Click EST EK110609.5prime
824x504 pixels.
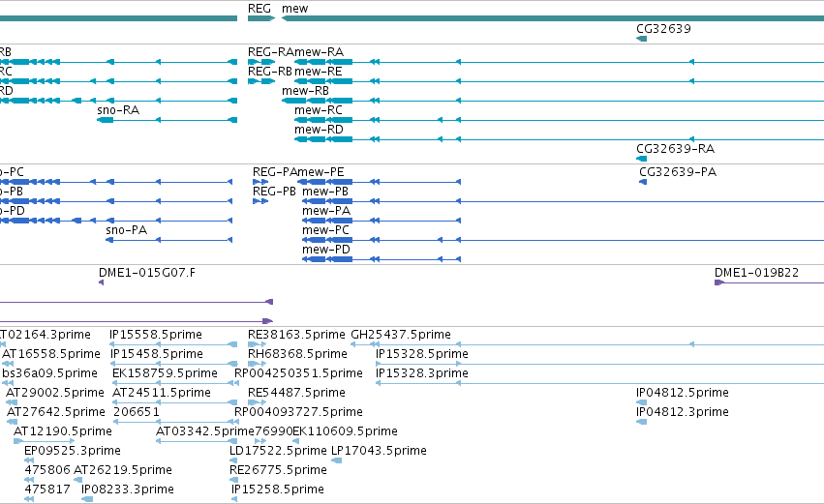(345, 432)
